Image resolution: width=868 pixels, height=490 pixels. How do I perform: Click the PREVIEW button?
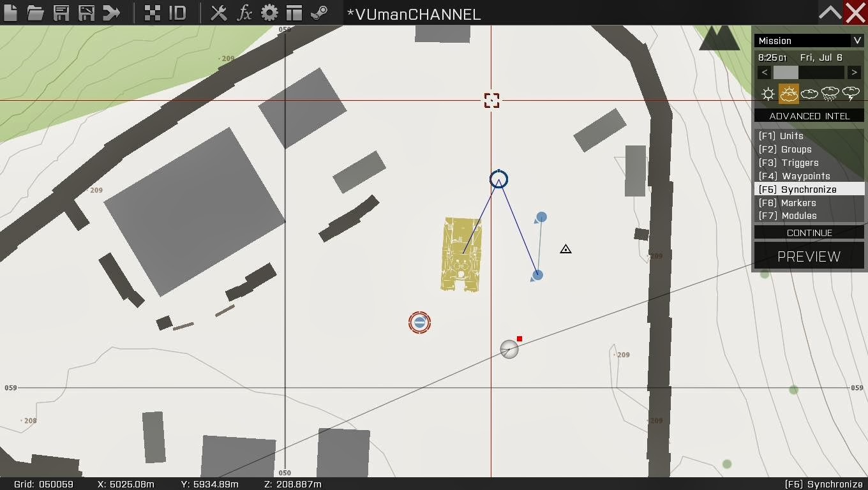click(x=809, y=256)
